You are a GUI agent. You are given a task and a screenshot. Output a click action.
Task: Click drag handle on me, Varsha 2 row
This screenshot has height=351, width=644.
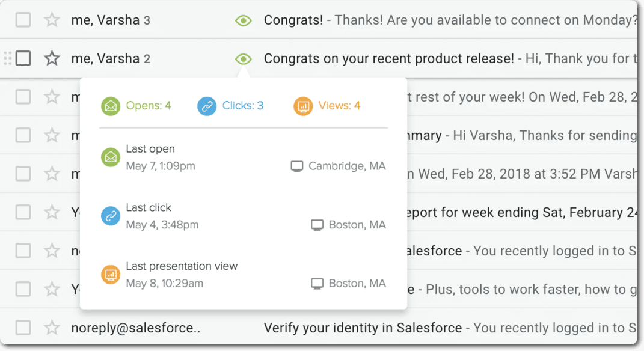tap(7, 58)
